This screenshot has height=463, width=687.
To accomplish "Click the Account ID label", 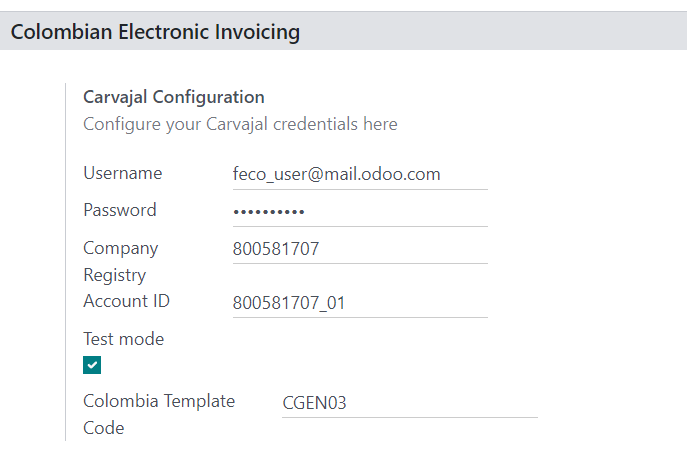I will pos(126,301).
